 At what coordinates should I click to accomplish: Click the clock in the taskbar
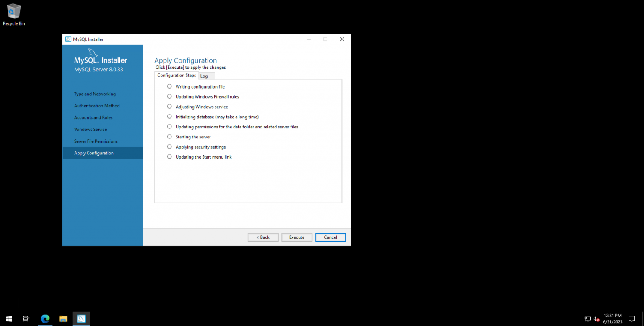point(612,318)
